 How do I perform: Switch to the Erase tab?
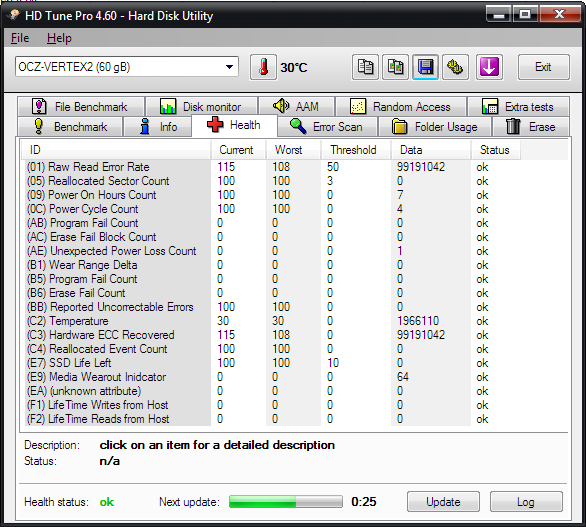531,126
